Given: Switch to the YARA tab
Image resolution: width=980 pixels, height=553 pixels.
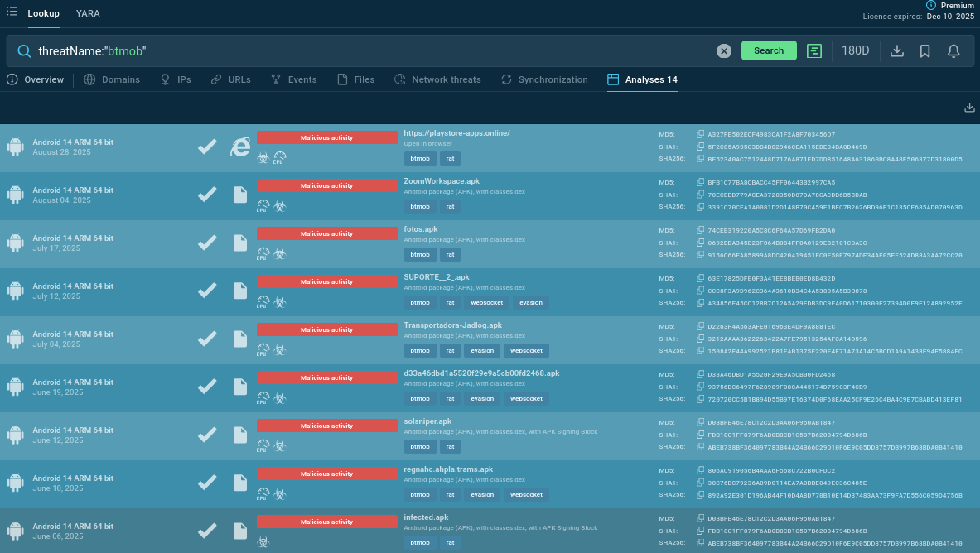Looking at the screenshot, I should pos(88,14).
